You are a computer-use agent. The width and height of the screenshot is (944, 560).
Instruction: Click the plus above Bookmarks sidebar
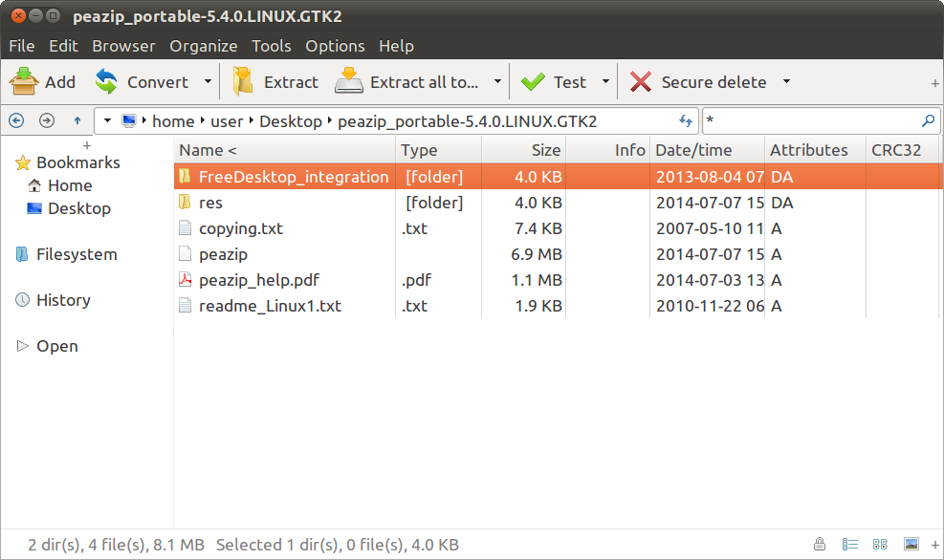(87, 145)
